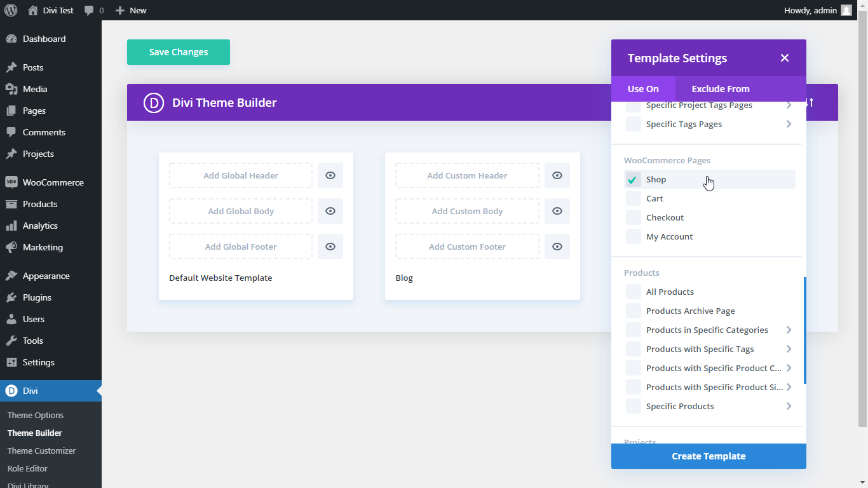
Task: Open the comments bubble icon in admin bar
Action: click(x=90, y=10)
